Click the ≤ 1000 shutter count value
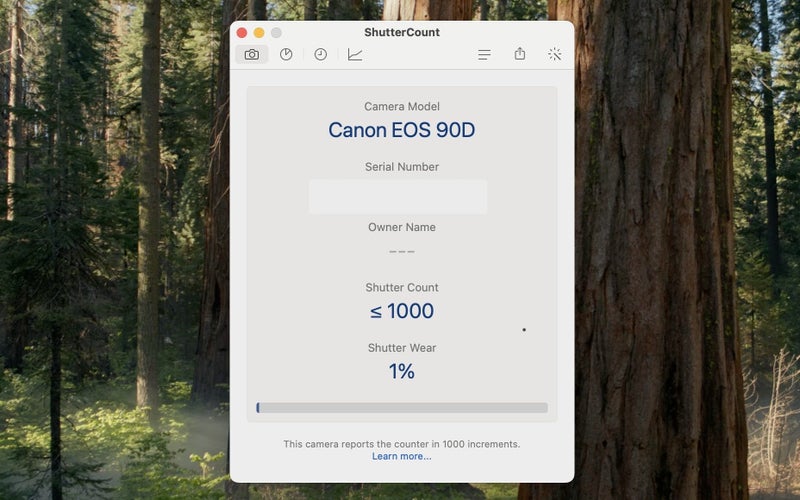The height and width of the screenshot is (500, 800). 402,311
